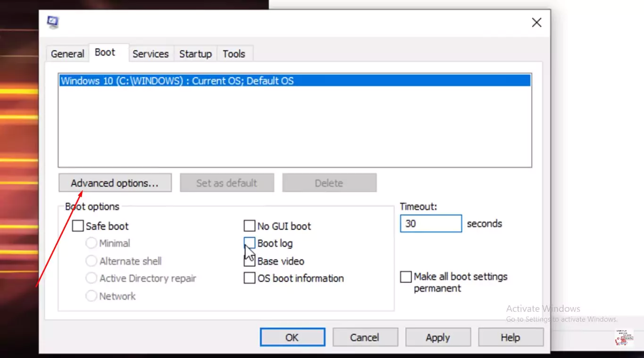Go to the Startup tab

click(195, 54)
